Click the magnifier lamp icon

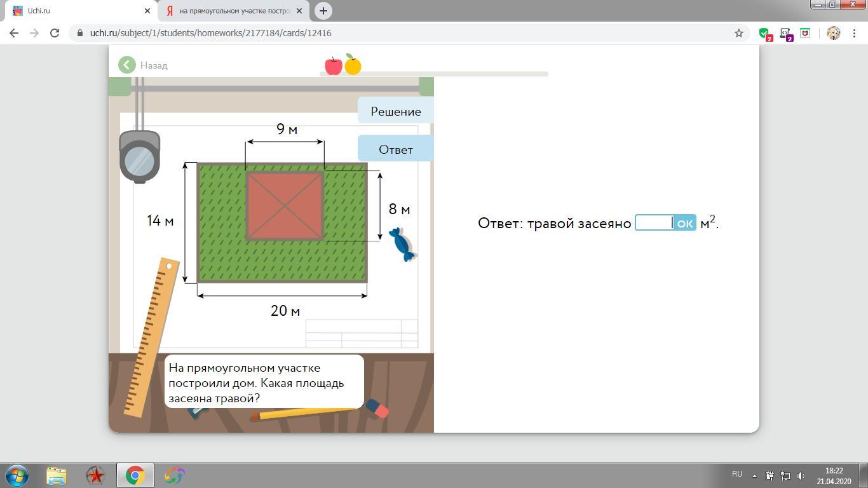pos(140,157)
